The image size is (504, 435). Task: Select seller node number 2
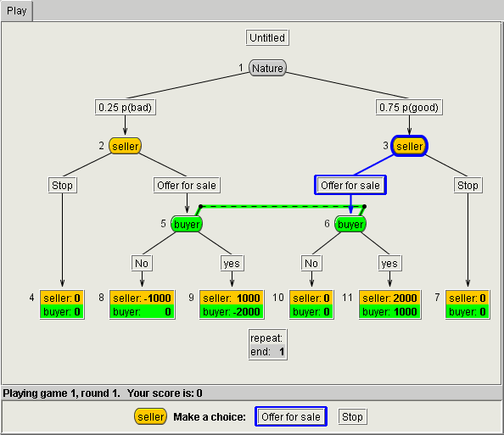pos(125,146)
